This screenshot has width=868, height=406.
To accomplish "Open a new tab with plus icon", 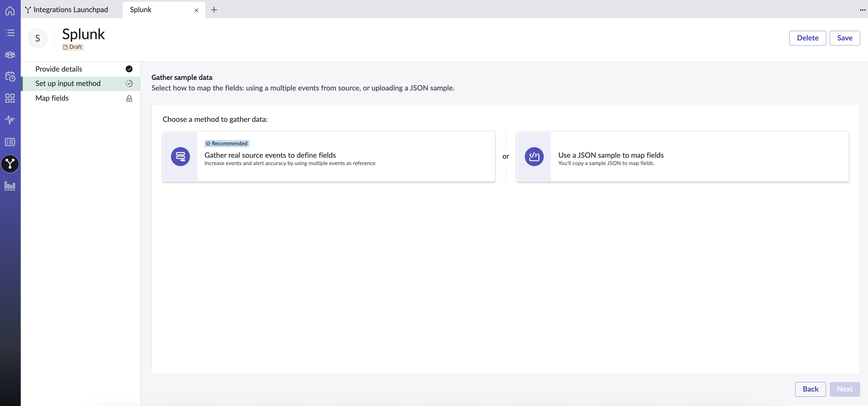I will click(214, 10).
